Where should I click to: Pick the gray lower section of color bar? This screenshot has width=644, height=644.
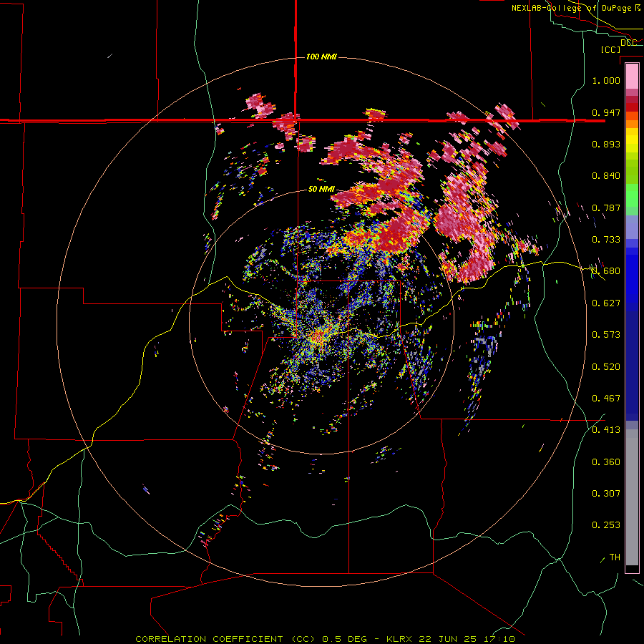(632, 497)
